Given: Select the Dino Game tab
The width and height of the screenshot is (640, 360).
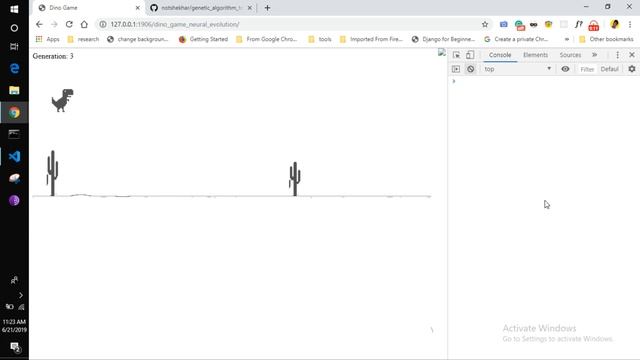Looking at the screenshot, I should [x=88, y=8].
